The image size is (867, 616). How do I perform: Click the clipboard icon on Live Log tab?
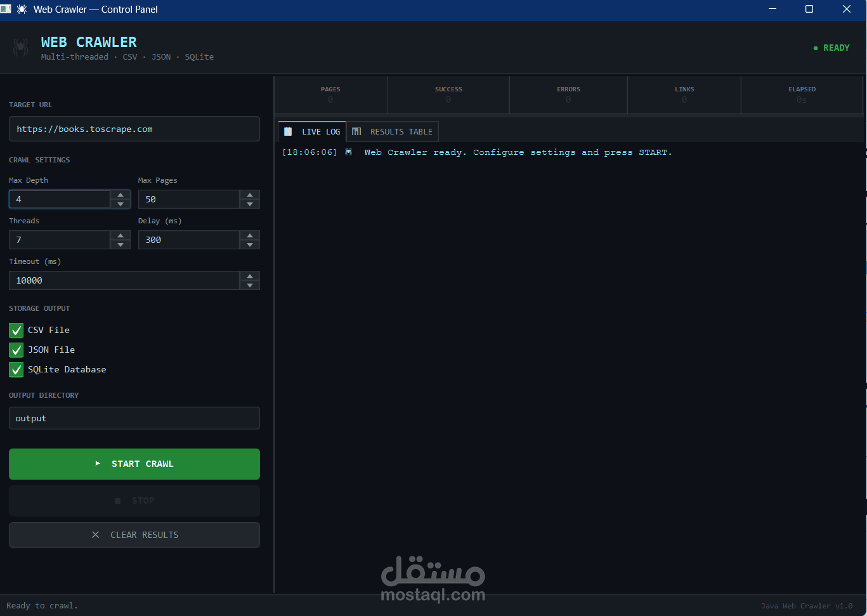click(288, 131)
